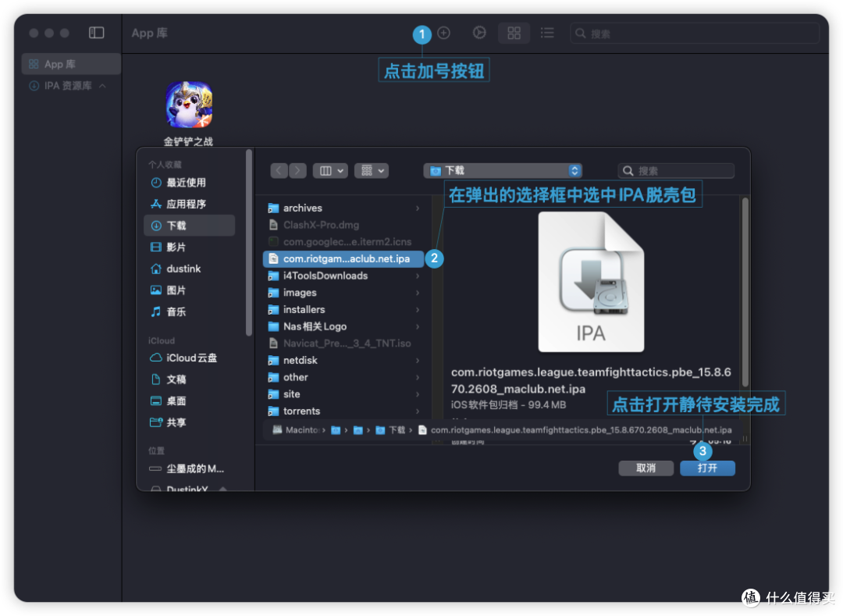Click the large IPA preview icon
Screen dimensions: 843x616
591,282
